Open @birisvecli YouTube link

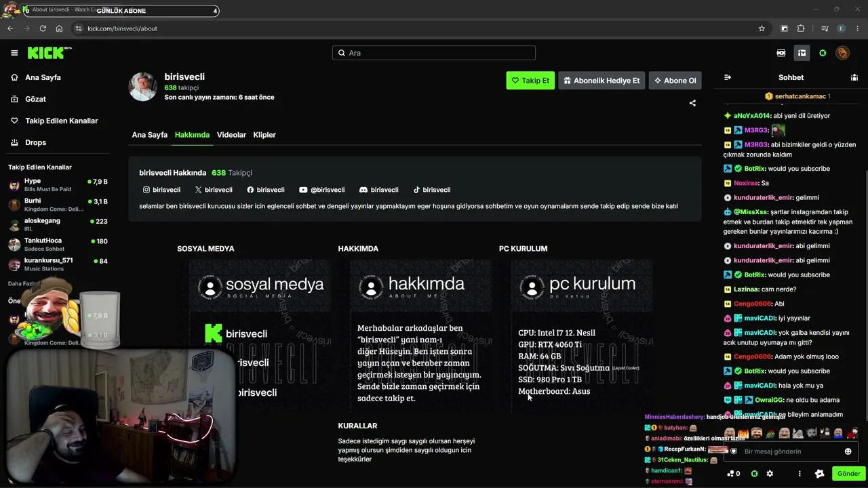(322, 190)
